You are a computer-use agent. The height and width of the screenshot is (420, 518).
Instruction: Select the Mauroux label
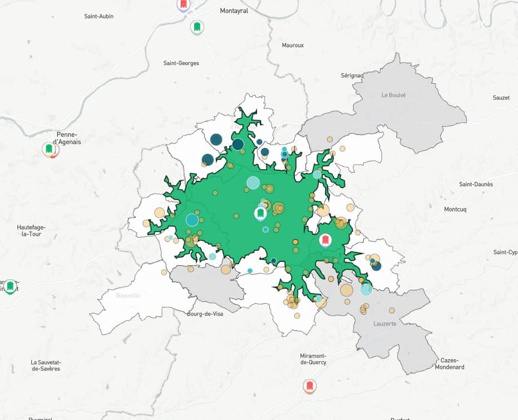click(293, 45)
